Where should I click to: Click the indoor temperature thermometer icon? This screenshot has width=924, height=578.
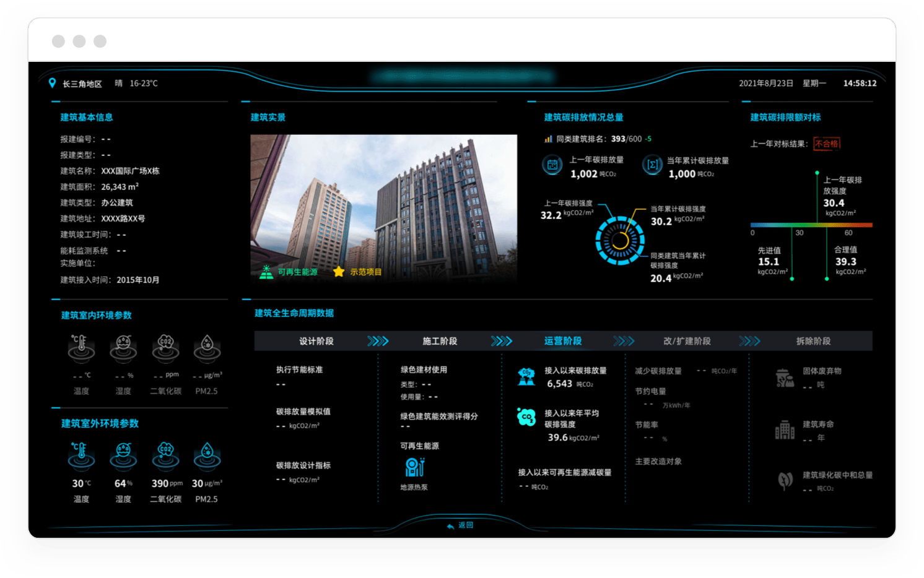(81, 348)
